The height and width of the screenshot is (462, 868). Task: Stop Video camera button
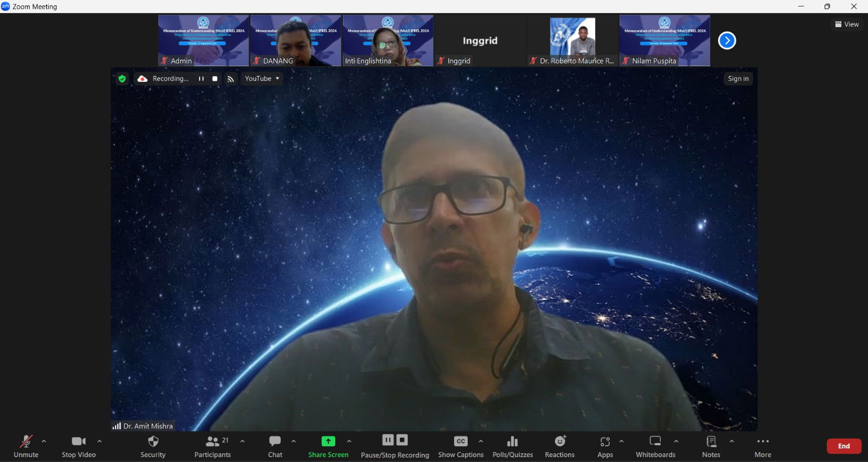[x=79, y=447]
